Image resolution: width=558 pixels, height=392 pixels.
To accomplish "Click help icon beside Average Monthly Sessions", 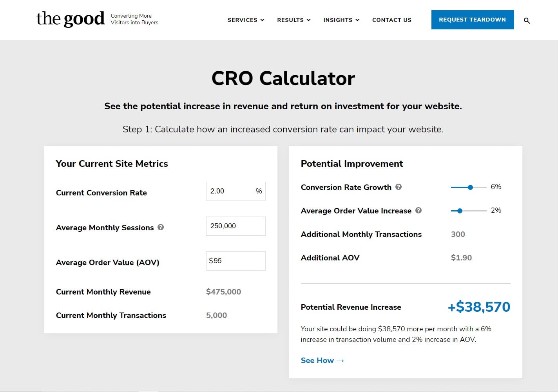I will tap(161, 227).
